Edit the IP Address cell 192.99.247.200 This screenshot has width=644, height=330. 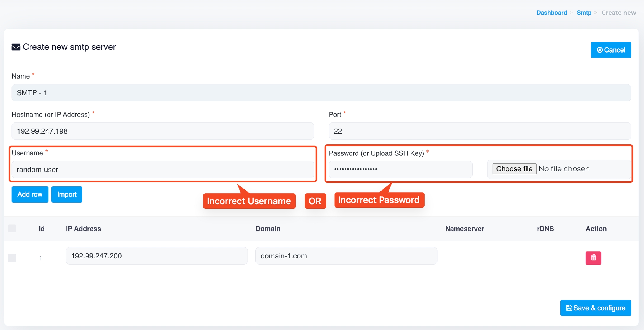point(157,256)
